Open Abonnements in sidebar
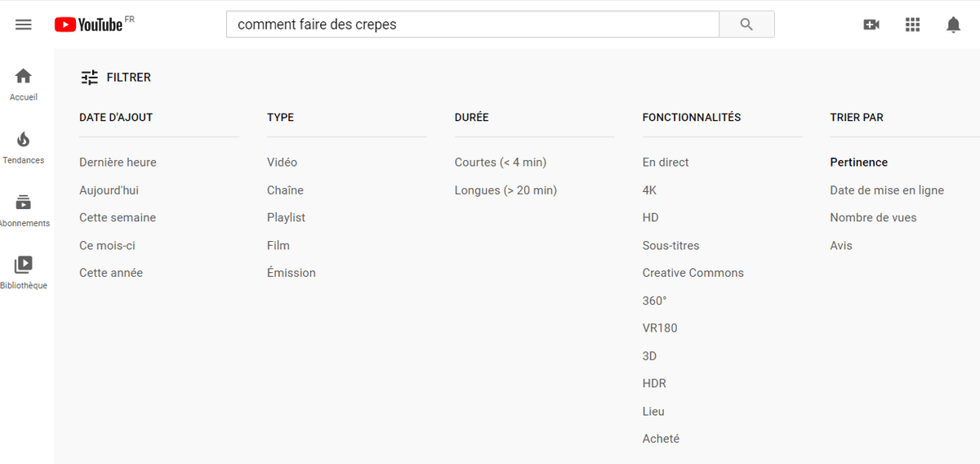Viewport: 980px width, 464px height. pyautogui.click(x=24, y=211)
